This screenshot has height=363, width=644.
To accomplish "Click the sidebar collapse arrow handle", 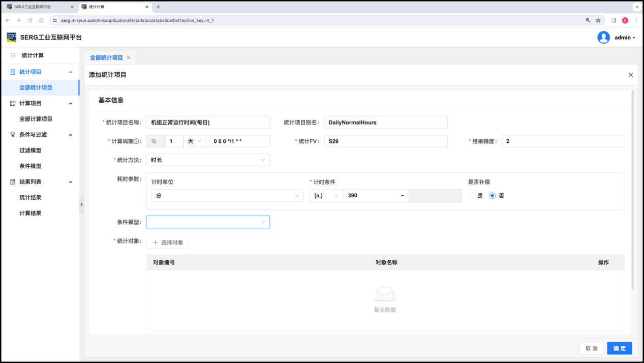I will (x=81, y=204).
